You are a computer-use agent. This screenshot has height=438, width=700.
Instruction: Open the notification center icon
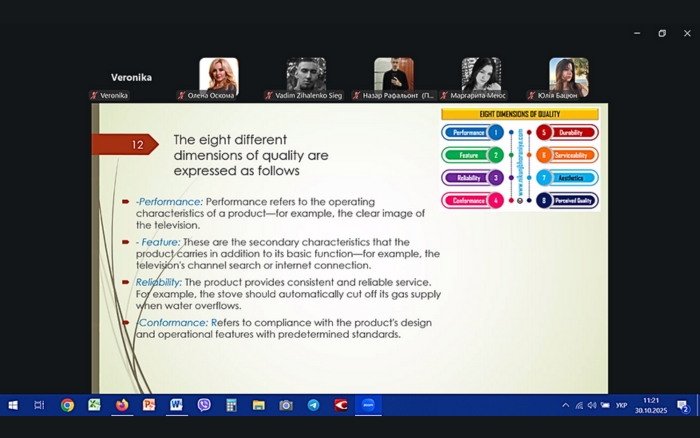(683, 405)
